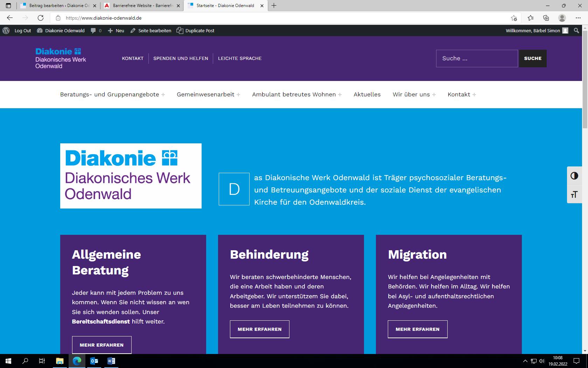Click the comments bubble icon in admin bar
588x368 pixels.
[x=93, y=30]
